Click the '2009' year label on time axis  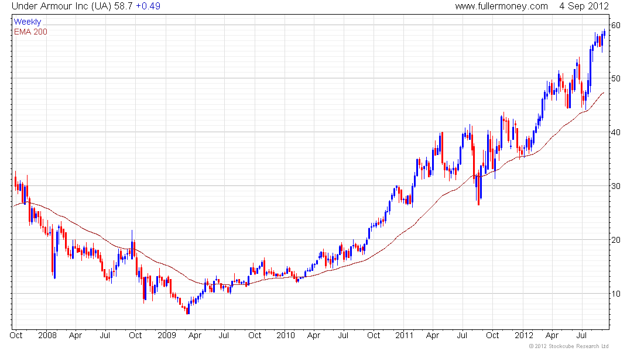pyautogui.click(x=167, y=335)
